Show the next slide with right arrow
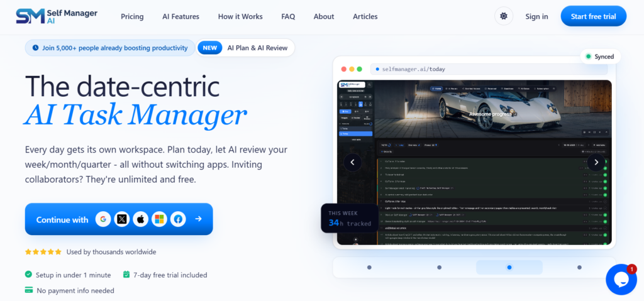 [596, 162]
